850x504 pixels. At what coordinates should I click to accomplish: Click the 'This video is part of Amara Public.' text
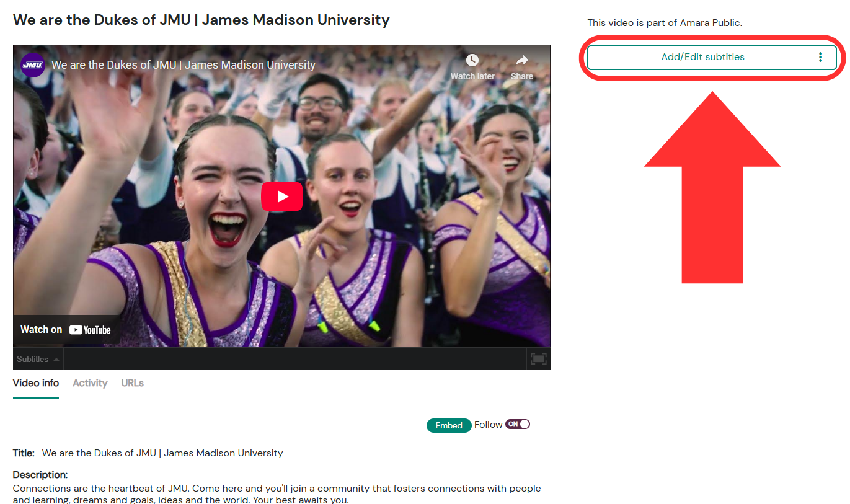[x=665, y=23]
